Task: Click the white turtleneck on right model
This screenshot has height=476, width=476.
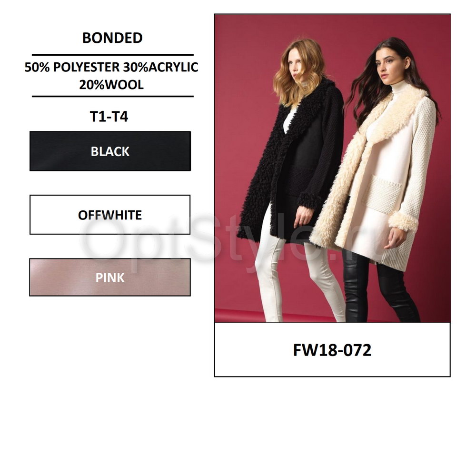Action: 400,86
